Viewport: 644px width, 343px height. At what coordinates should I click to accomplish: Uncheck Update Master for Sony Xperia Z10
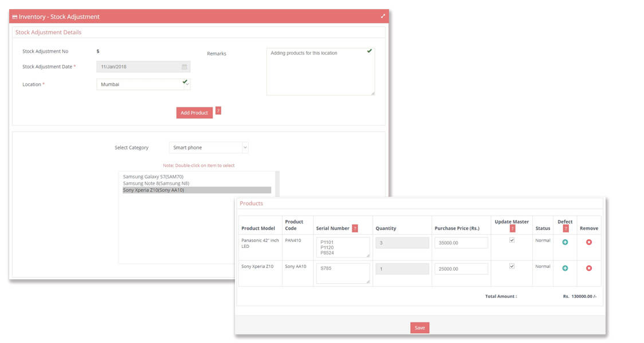pos(512,267)
